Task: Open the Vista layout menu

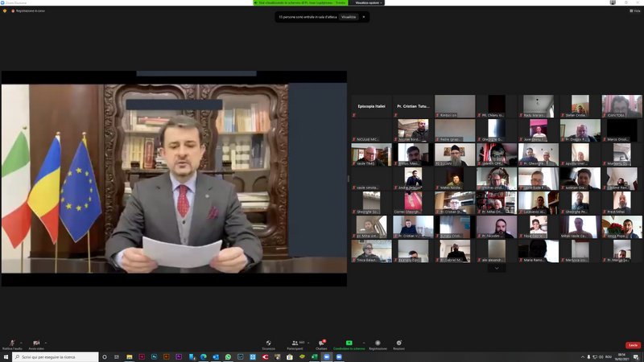Action: 634,10
